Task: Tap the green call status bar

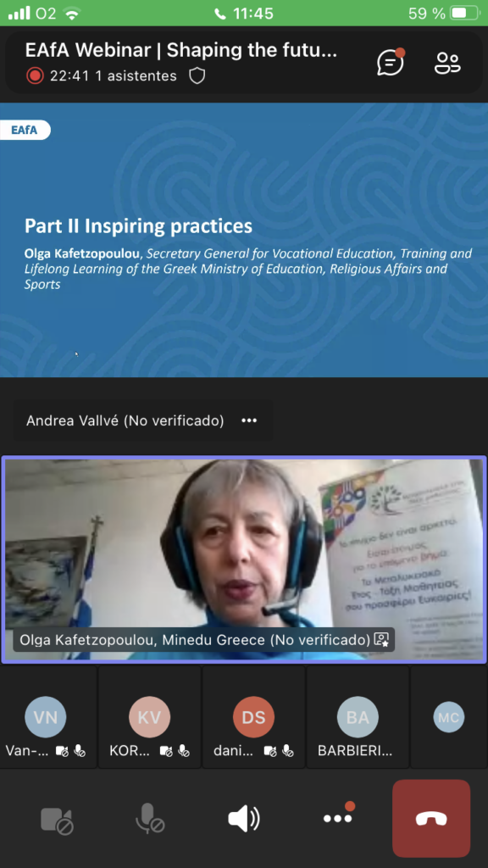Action: [244, 13]
